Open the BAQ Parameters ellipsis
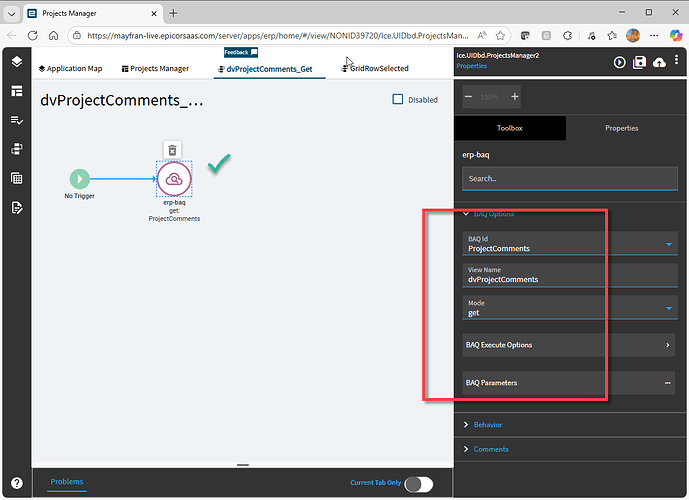 pyautogui.click(x=667, y=383)
